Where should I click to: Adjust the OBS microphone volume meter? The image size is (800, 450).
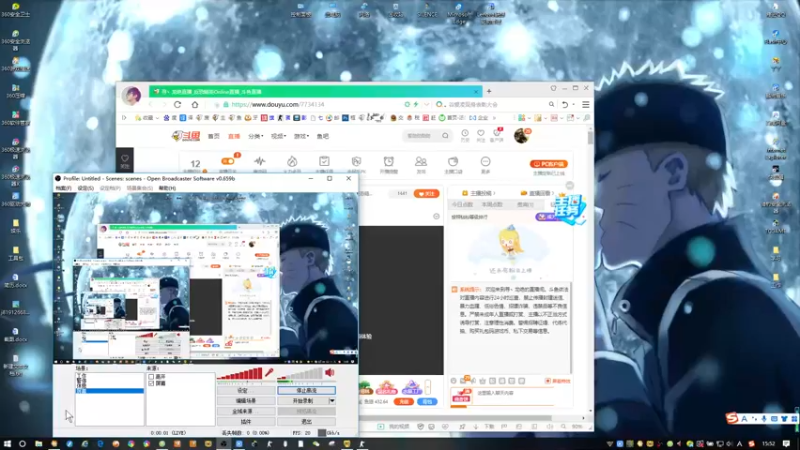pos(239,374)
